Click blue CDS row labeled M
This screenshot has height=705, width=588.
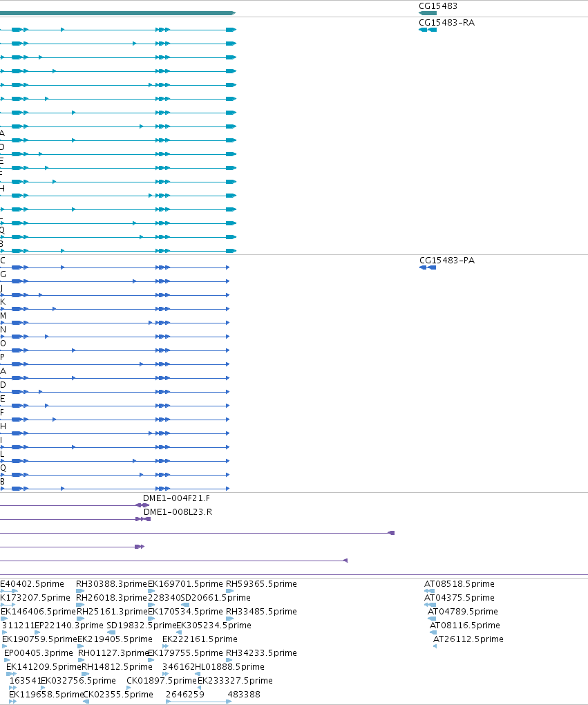tap(115, 323)
